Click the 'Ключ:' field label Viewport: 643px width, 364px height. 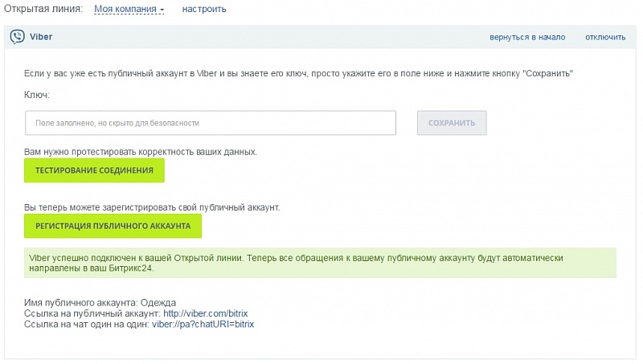(37, 95)
